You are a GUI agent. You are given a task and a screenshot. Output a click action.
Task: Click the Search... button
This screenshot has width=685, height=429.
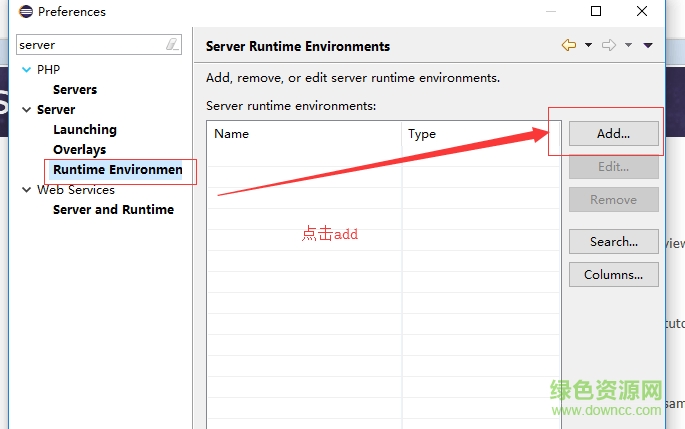coord(613,242)
